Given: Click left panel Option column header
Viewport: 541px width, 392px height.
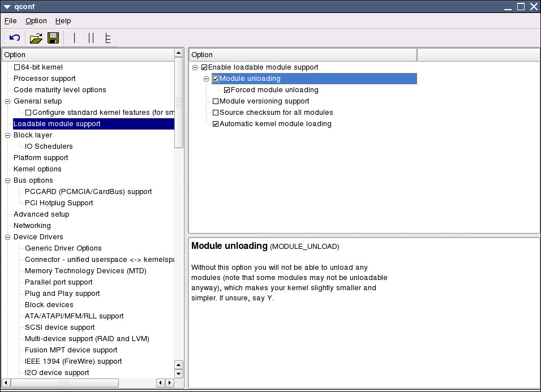Looking at the screenshot, I should pyautogui.click(x=88, y=55).
